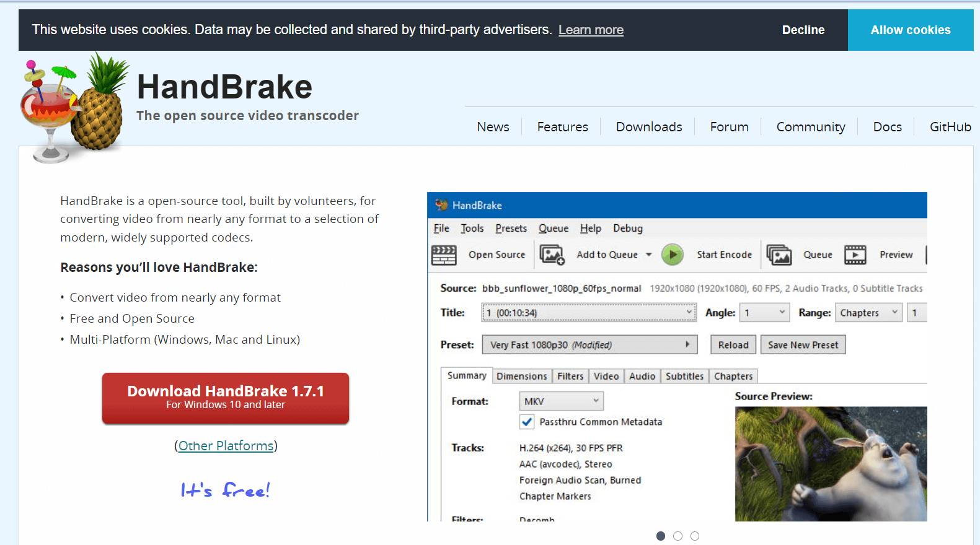The image size is (980, 545).
Task: Click "H.264 (x264), 30 FPS PFR" track text
Action: 571,448
